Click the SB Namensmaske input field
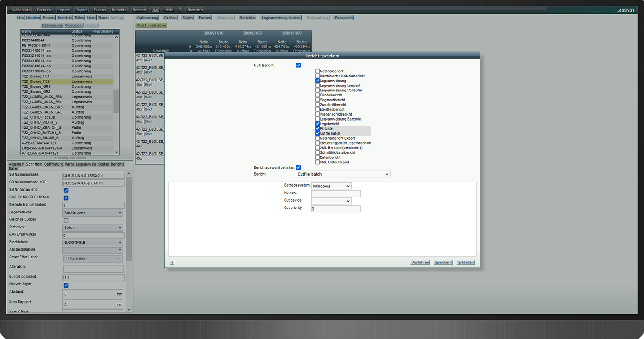Screen dimensions: 644x339 (93, 175)
